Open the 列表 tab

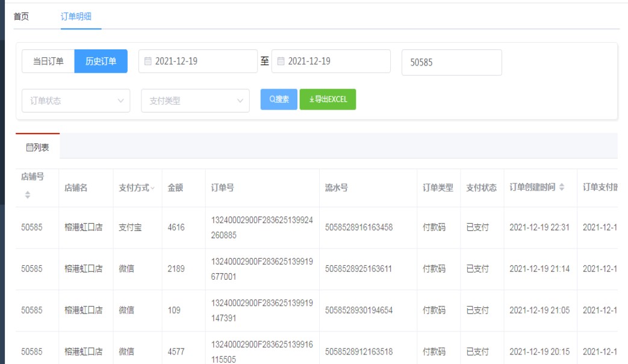[x=37, y=147]
